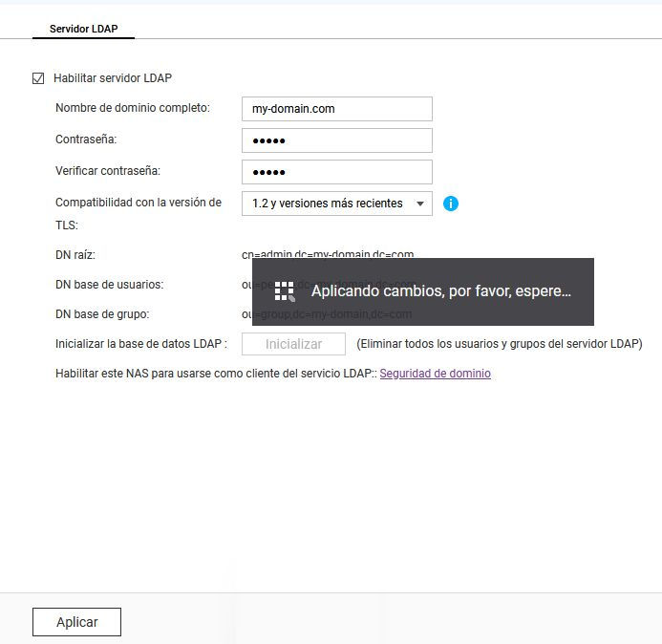The height and width of the screenshot is (644, 662).
Task: Click the 'DN base de usuarios' label
Action: coord(109,285)
